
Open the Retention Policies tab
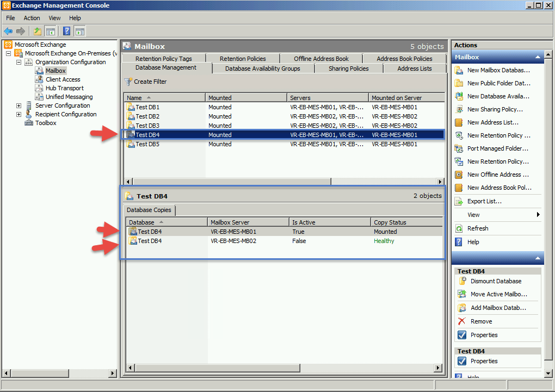pos(243,59)
